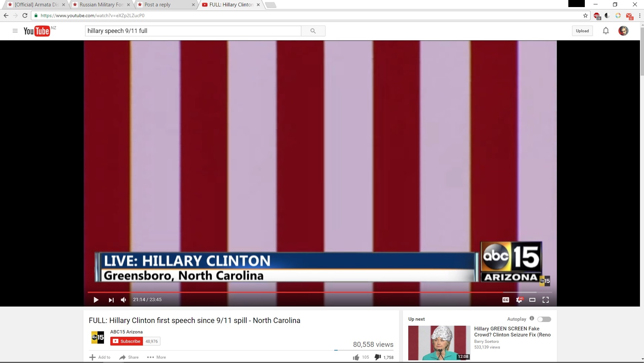This screenshot has width=644, height=363.
Task: Show Autoplay info icon
Action: coord(532,318)
